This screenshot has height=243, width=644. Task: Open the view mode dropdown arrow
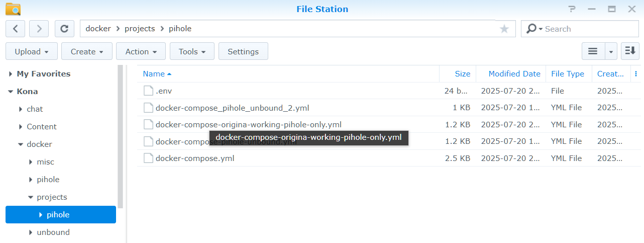click(x=611, y=51)
